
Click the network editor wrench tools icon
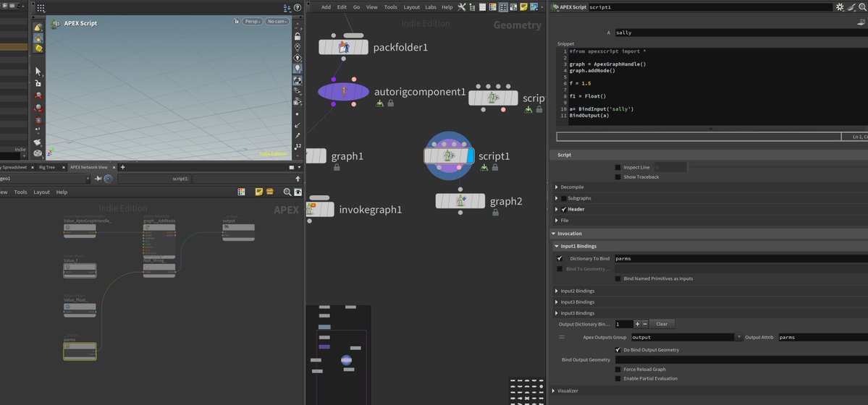pyautogui.click(x=462, y=7)
